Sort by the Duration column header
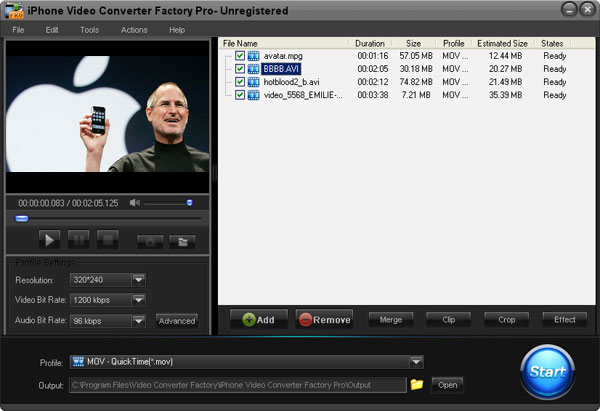The width and height of the screenshot is (600, 411). pos(370,43)
